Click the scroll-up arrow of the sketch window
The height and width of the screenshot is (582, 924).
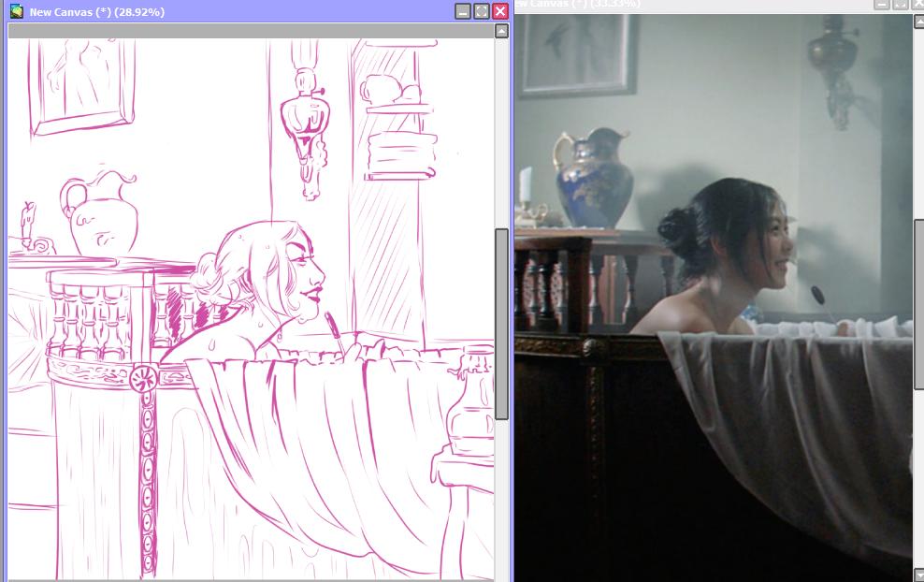(501, 31)
